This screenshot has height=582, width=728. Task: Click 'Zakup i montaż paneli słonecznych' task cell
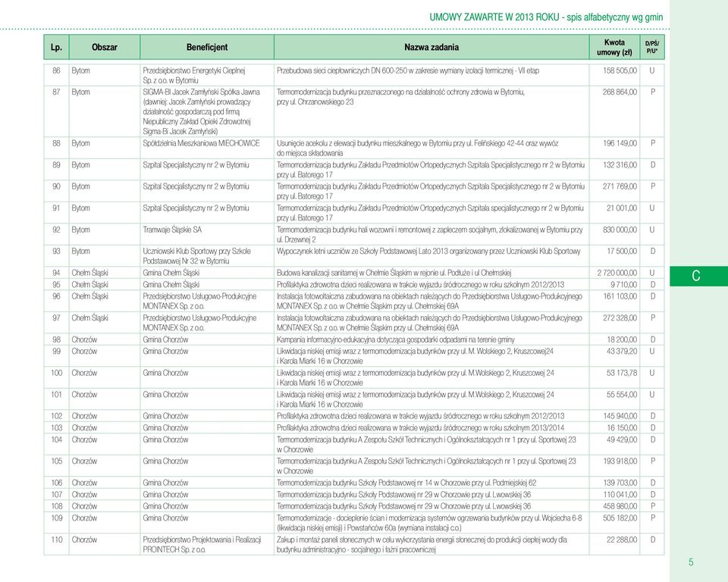(x=431, y=544)
